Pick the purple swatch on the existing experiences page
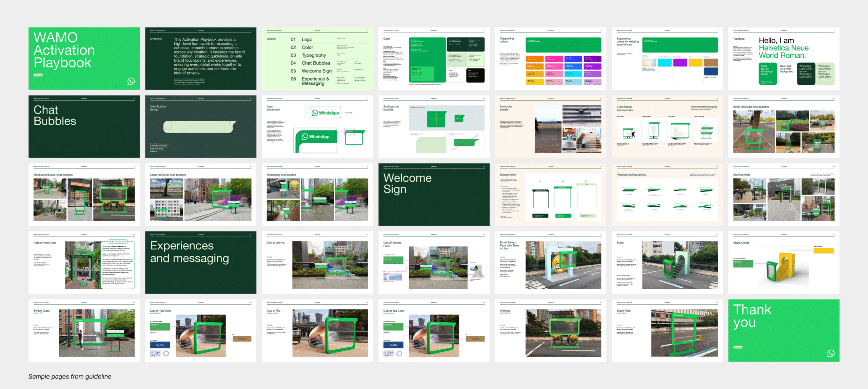 (680, 62)
